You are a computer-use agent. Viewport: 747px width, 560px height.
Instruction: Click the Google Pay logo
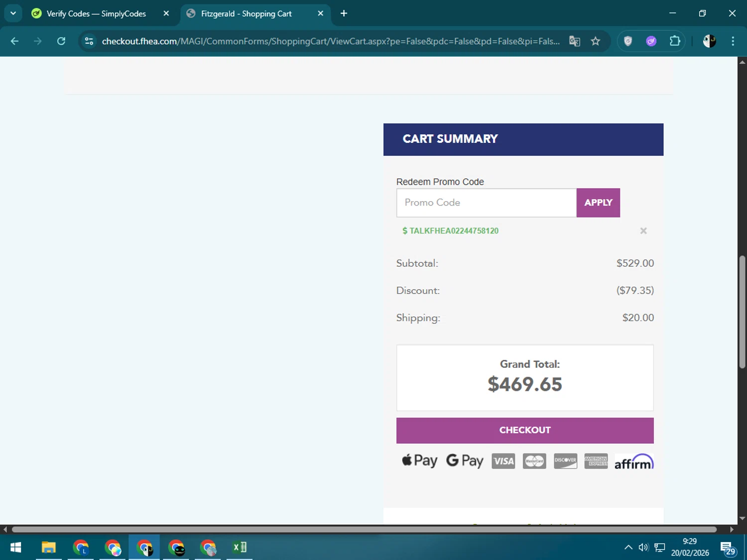pos(465,461)
